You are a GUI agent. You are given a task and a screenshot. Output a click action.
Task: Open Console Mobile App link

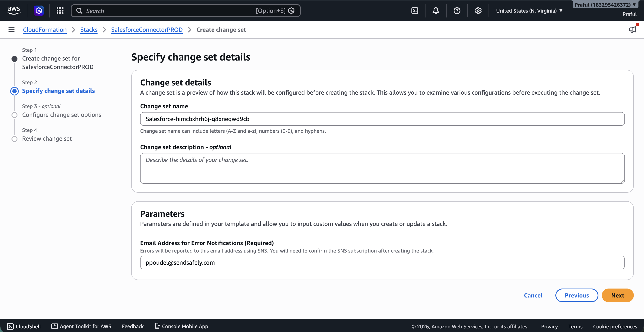[x=181, y=326]
